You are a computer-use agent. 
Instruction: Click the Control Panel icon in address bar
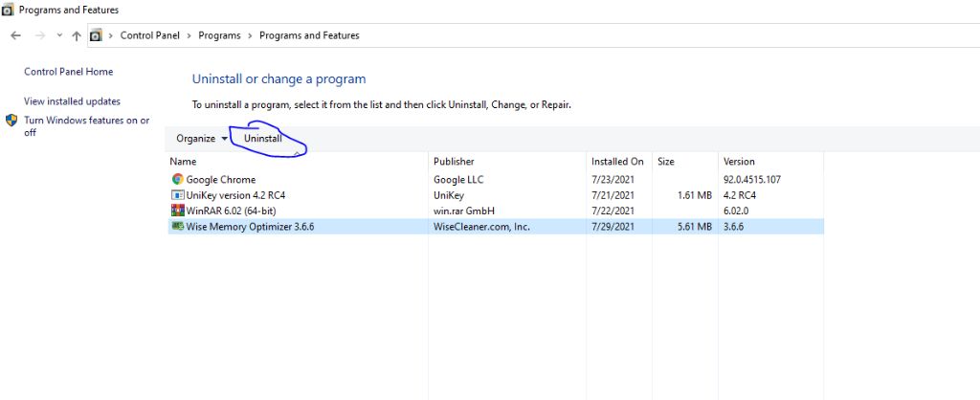coord(96,35)
